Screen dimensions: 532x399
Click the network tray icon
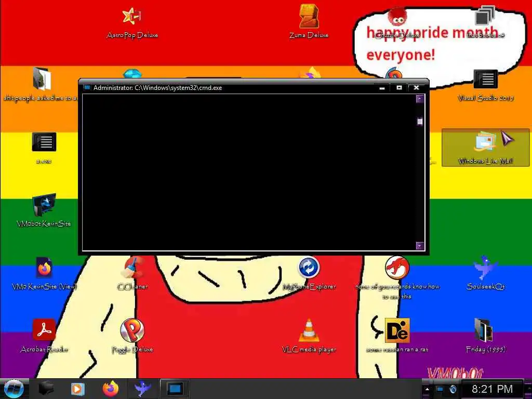(x=440, y=389)
